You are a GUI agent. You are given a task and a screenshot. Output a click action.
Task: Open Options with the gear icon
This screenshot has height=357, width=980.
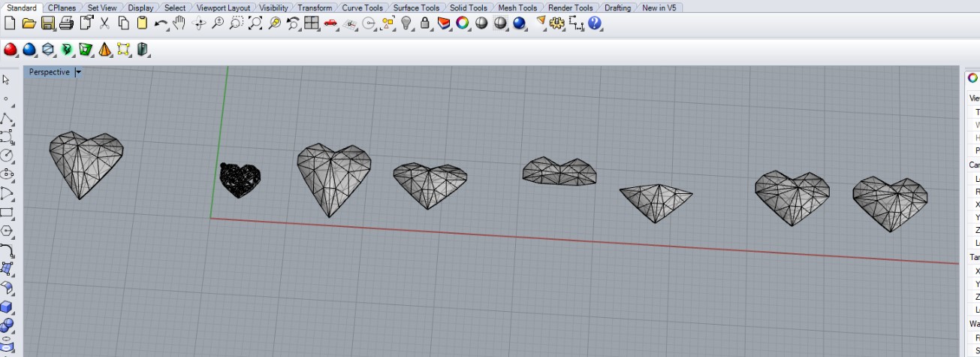[x=557, y=23]
